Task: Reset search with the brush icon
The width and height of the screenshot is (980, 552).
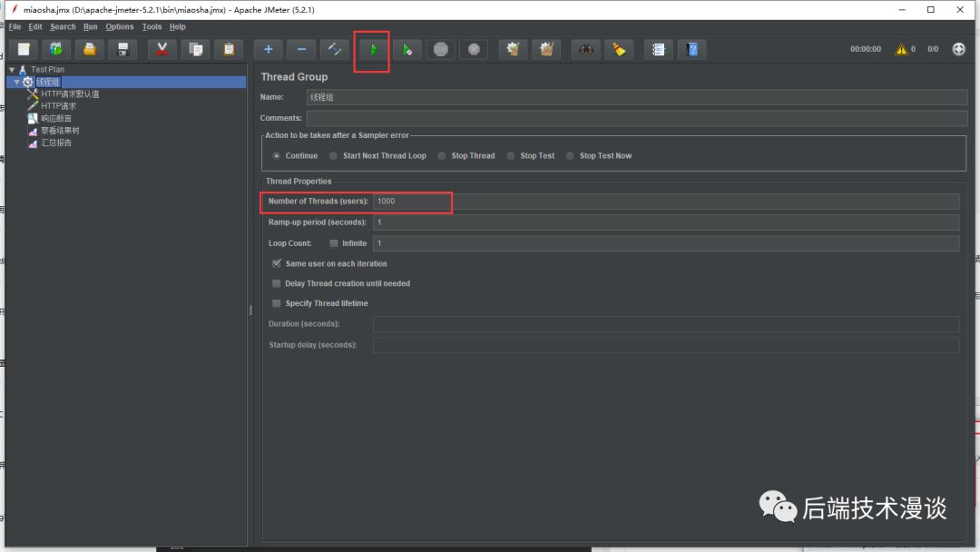Action: point(619,49)
